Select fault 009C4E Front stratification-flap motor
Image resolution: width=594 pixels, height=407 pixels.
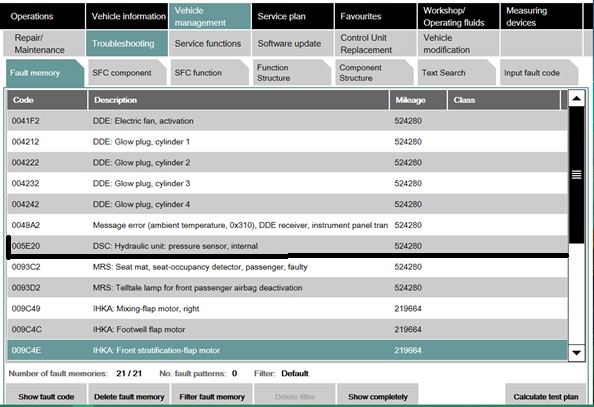coord(287,350)
